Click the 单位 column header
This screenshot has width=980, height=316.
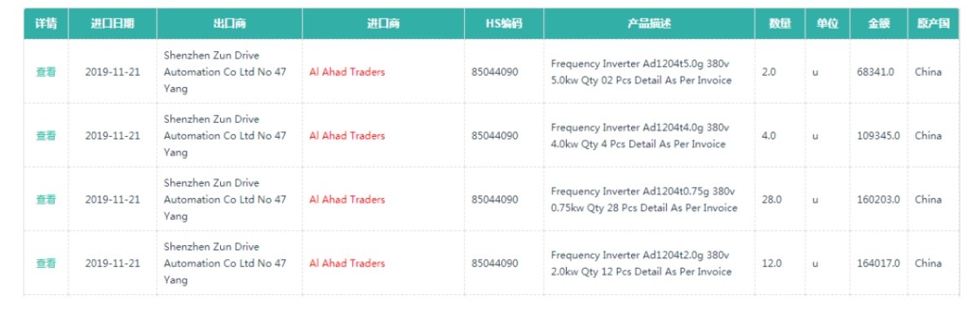827,24
